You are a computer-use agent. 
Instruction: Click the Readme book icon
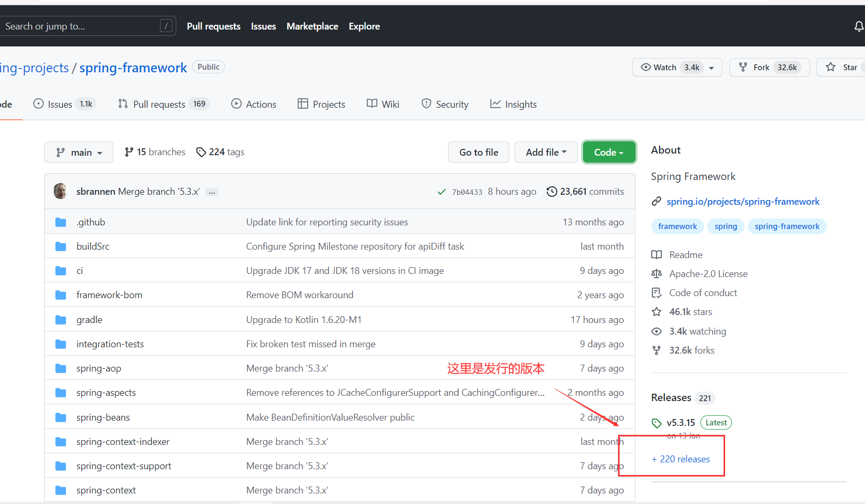pyautogui.click(x=657, y=255)
